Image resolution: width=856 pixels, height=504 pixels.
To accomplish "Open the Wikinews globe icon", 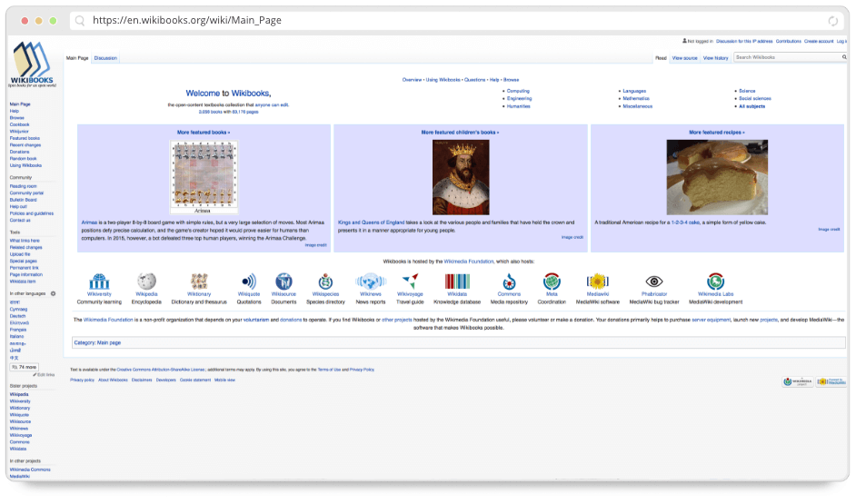I will coord(371,282).
